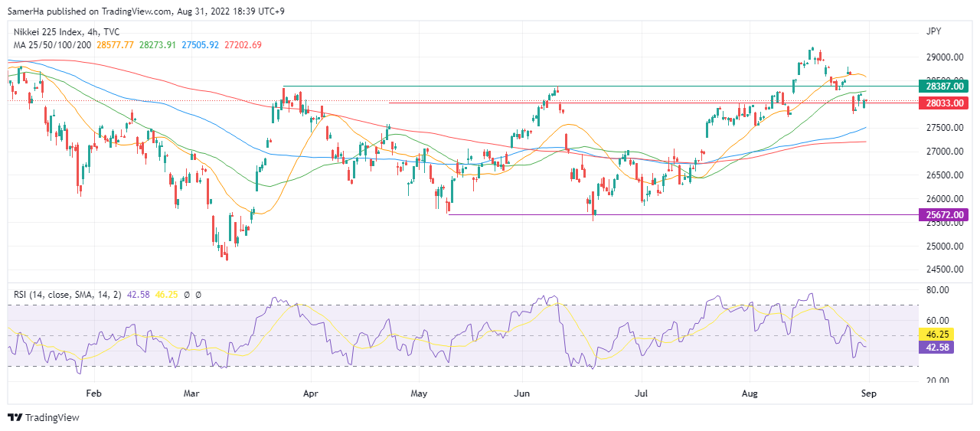Click the green MA value 28273.91
The width and height of the screenshot is (980, 431).
[158, 45]
